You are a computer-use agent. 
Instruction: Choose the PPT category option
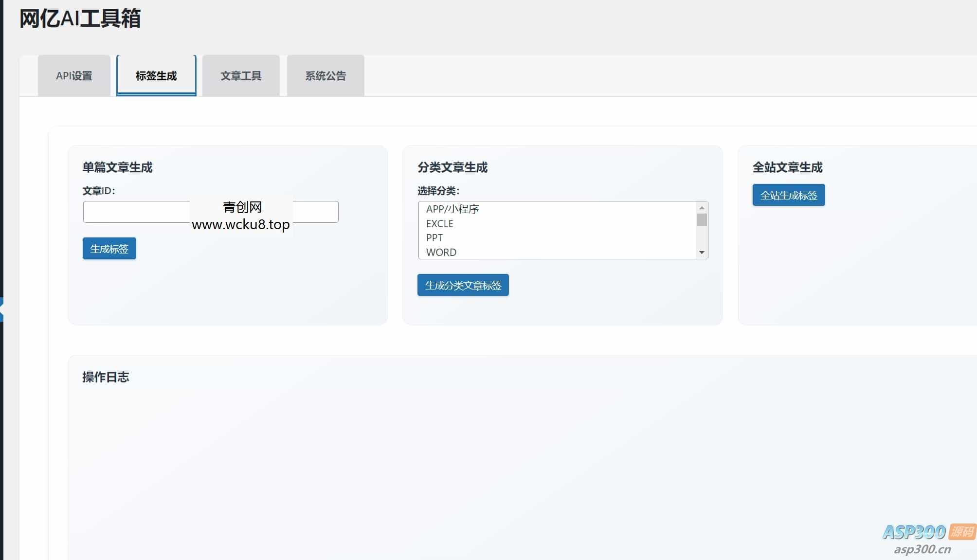(x=434, y=238)
